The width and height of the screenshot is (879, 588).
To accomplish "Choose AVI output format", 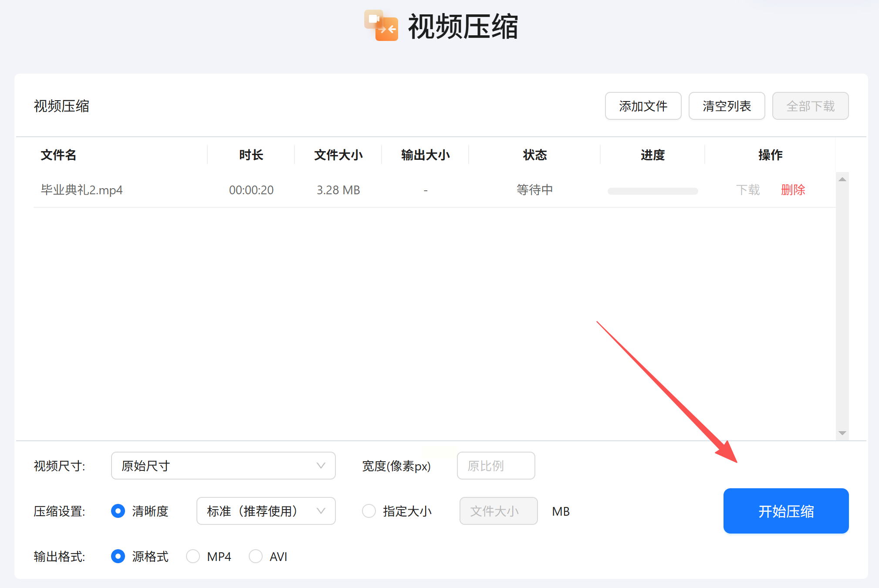I will [x=256, y=556].
